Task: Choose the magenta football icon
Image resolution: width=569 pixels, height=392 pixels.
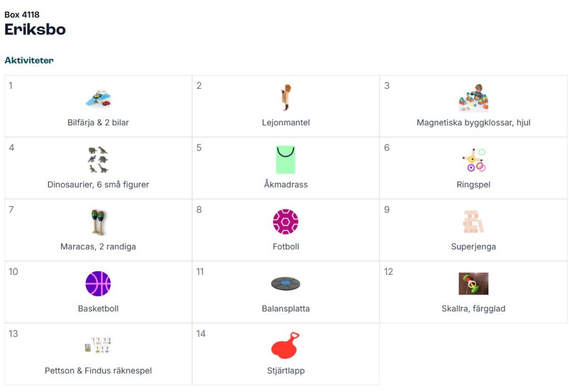Action: 286,222
